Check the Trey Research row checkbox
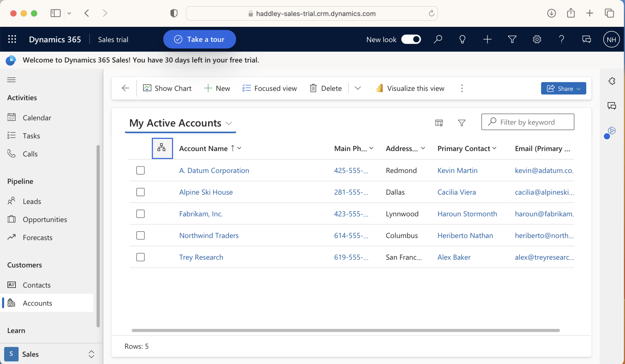625x364 pixels. tap(140, 257)
